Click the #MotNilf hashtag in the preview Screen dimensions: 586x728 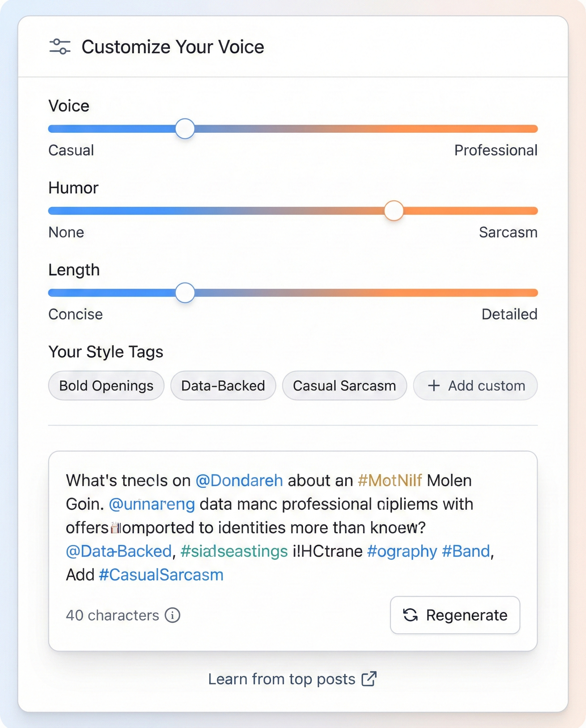390,480
